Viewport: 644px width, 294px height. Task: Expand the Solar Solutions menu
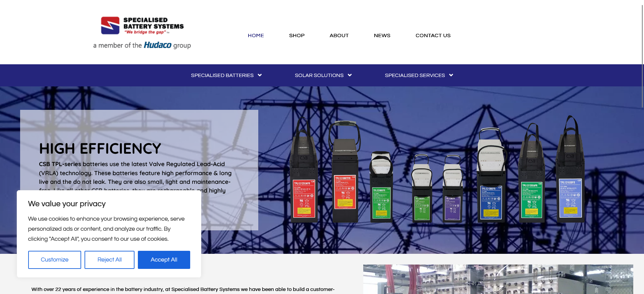pyautogui.click(x=319, y=75)
